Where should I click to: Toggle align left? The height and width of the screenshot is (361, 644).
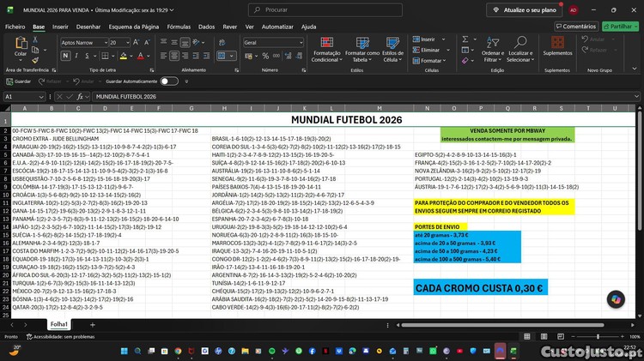[x=163, y=56]
